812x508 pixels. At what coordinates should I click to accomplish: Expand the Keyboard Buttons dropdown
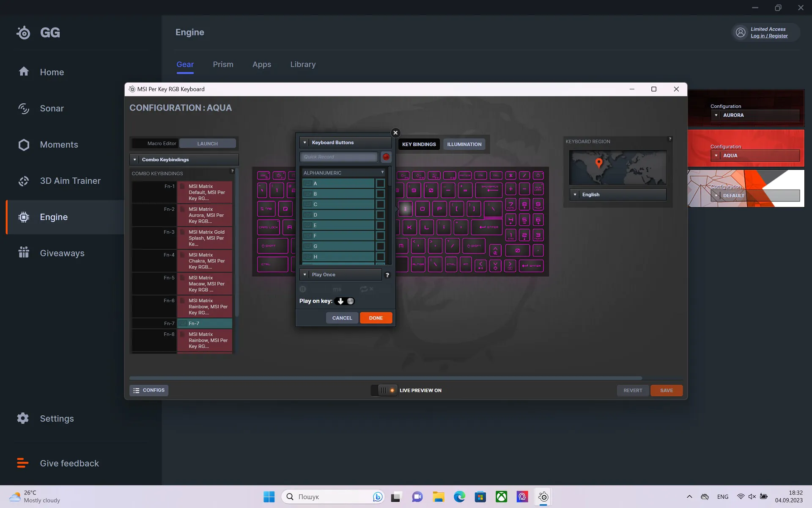tap(346, 143)
